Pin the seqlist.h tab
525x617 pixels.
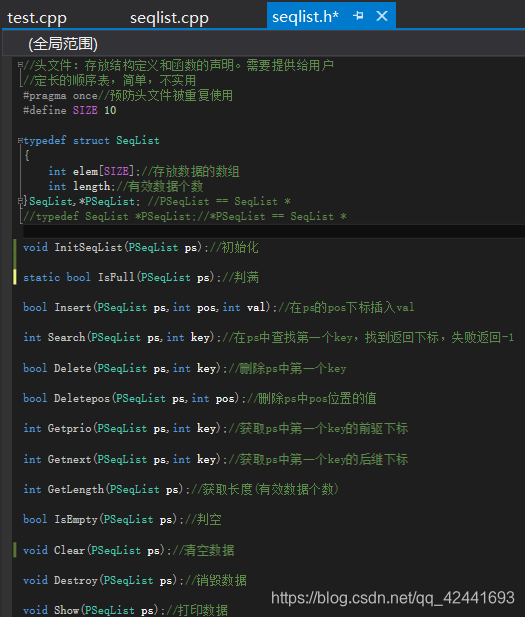pyautogui.click(x=358, y=16)
